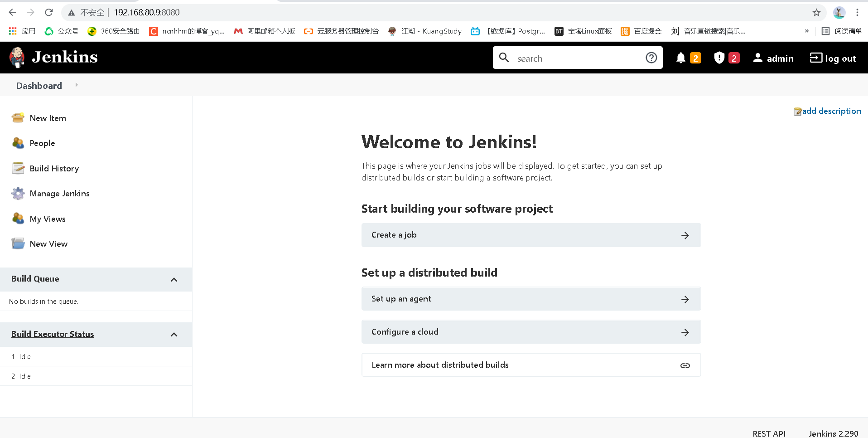Screen dimensions: 868x438
Task: Open Build History
Action: point(54,169)
